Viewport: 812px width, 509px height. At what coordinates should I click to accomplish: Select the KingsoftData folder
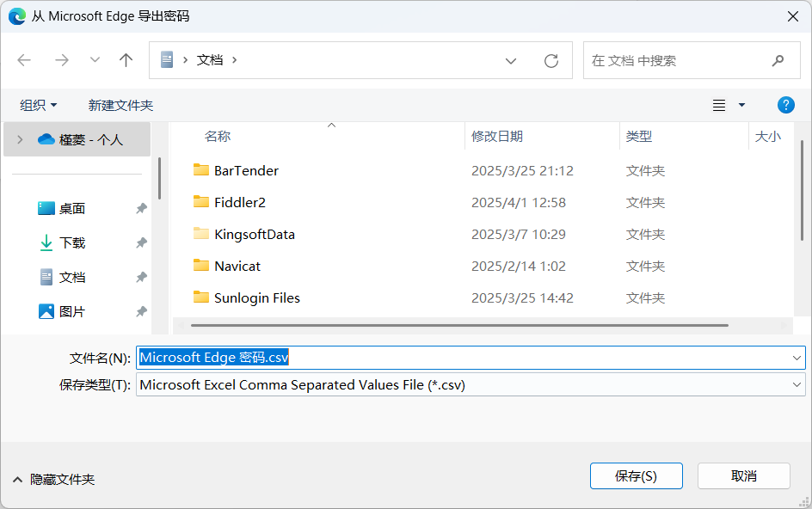tap(255, 235)
